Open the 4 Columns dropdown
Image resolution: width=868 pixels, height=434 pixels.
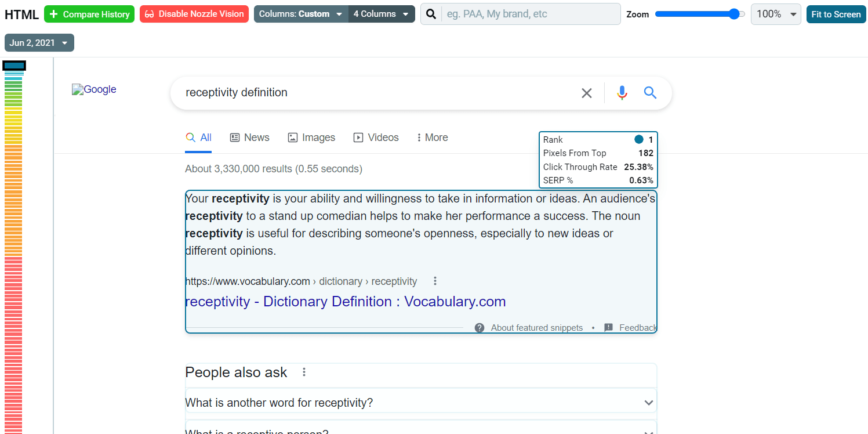382,14
